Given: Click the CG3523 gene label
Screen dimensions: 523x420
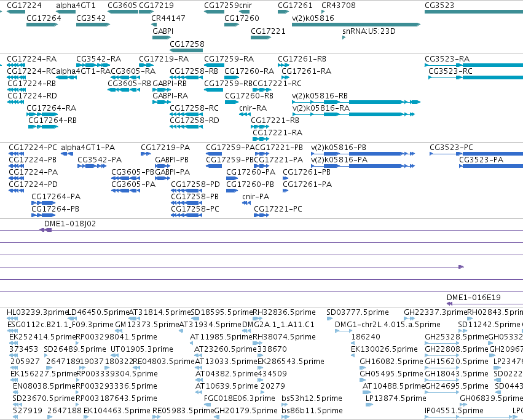Looking at the screenshot, I should (439, 6).
